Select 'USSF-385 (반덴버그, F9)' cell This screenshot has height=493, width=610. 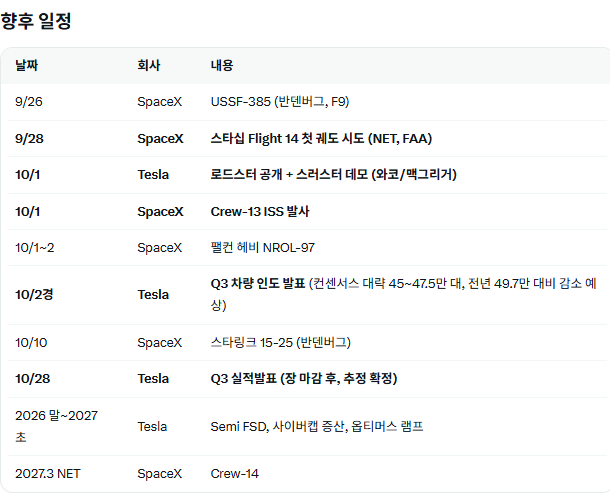280,102
